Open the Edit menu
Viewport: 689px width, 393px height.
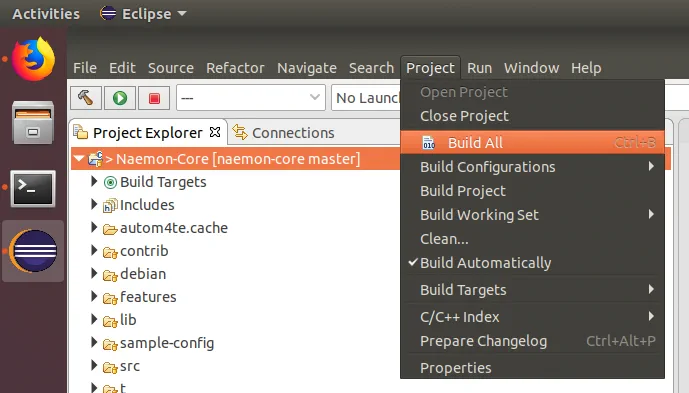point(122,68)
